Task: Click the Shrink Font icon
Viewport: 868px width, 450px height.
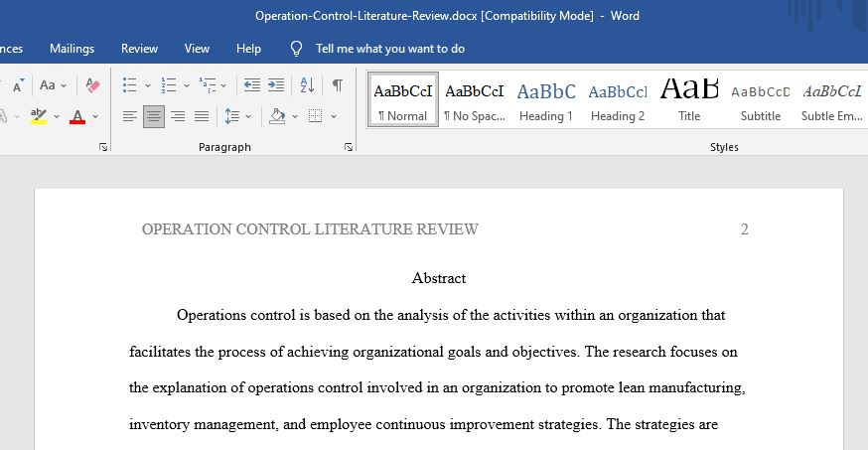Action: (18, 85)
